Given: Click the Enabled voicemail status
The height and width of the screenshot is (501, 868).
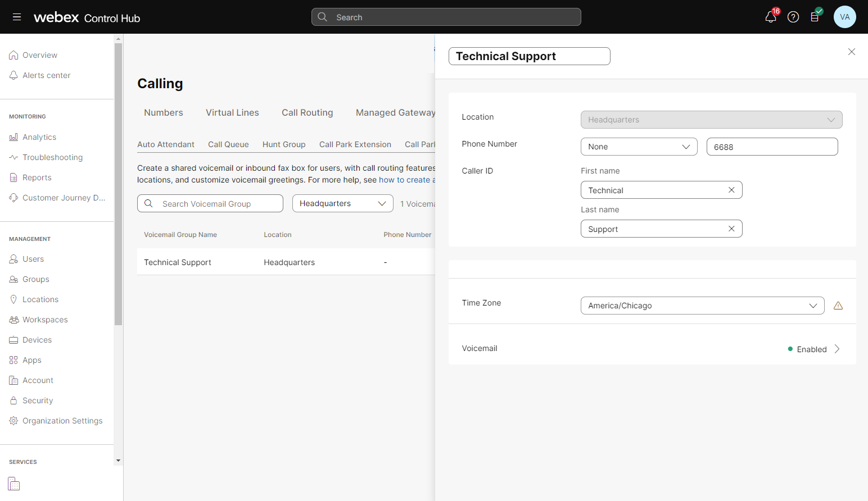Looking at the screenshot, I should [808, 349].
